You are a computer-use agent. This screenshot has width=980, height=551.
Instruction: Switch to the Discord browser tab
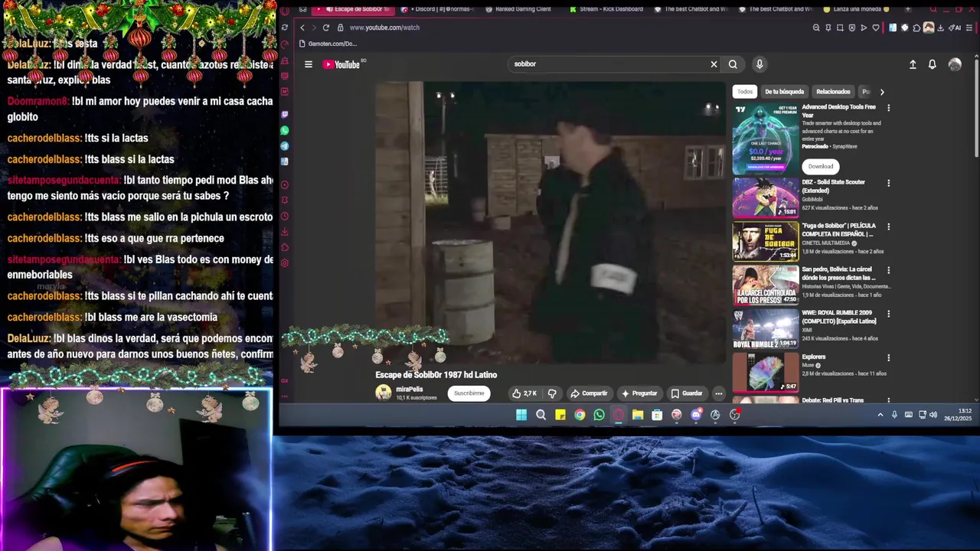click(436, 9)
